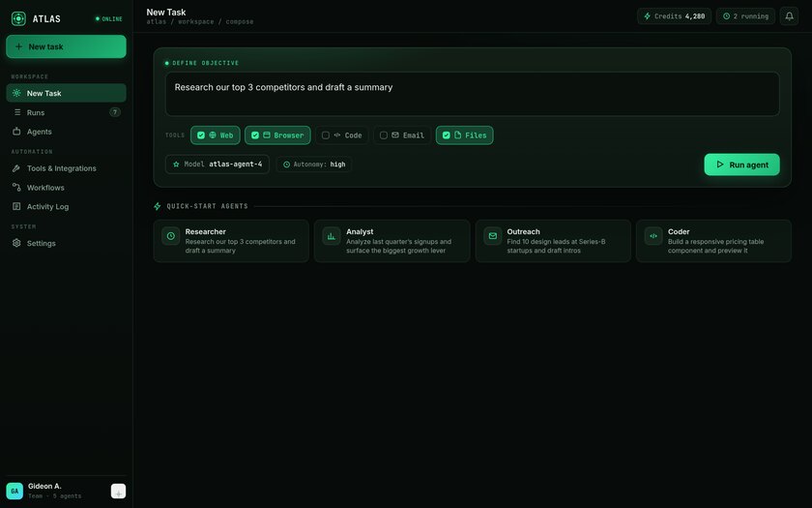Click the Credits 4,280 pill
This screenshot has width=812, height=508.
(x=674, y=16)
